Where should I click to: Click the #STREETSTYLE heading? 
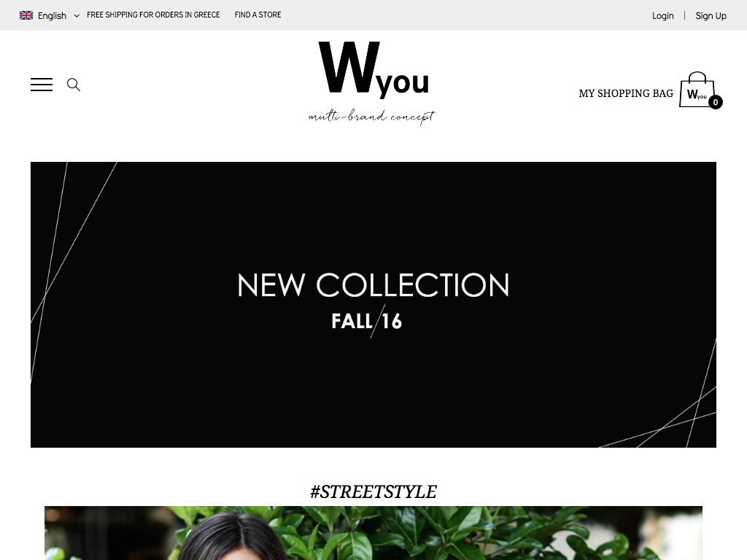[373, 492]
